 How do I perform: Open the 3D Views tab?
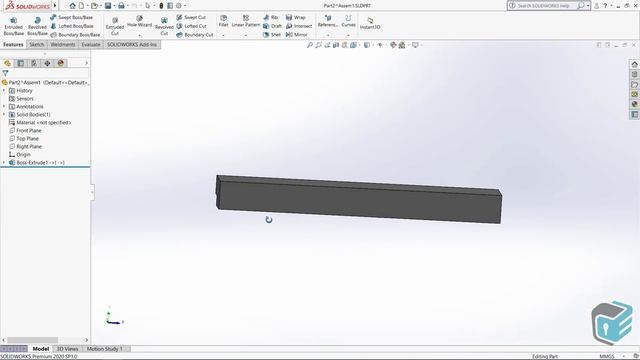coord(67,349)
